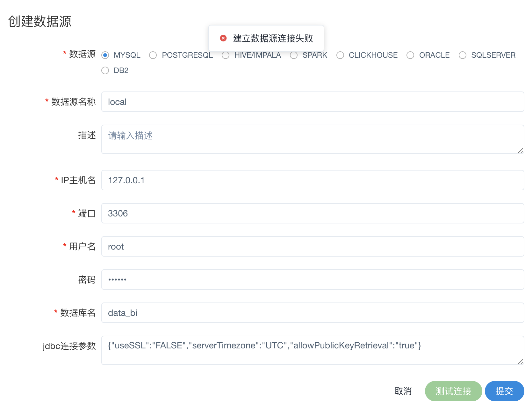Select the POSTGRESQL data source option

153,55
